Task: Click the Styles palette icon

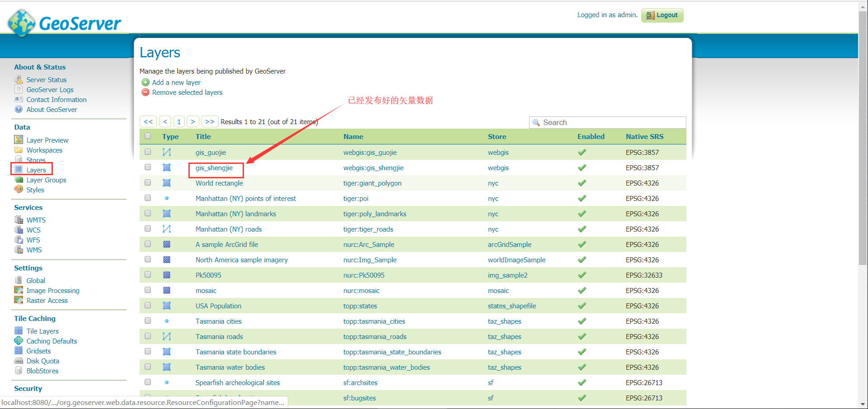Action: coord(19,190)
